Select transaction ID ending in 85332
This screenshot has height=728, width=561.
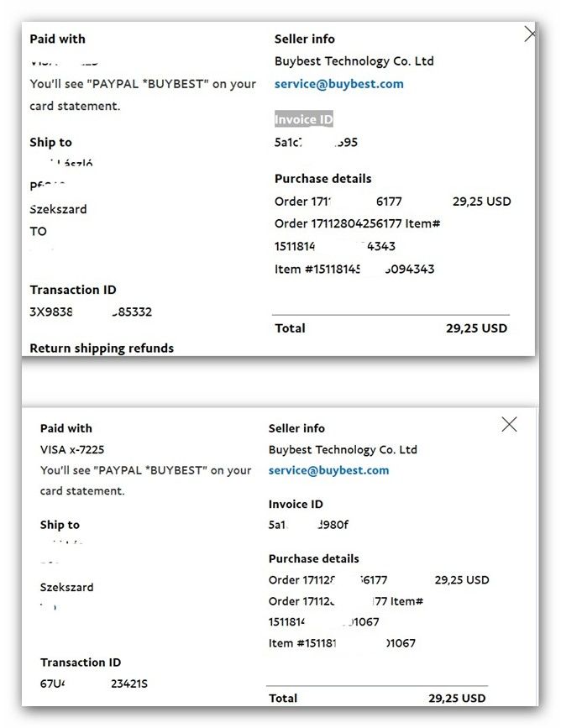(91, 312)
